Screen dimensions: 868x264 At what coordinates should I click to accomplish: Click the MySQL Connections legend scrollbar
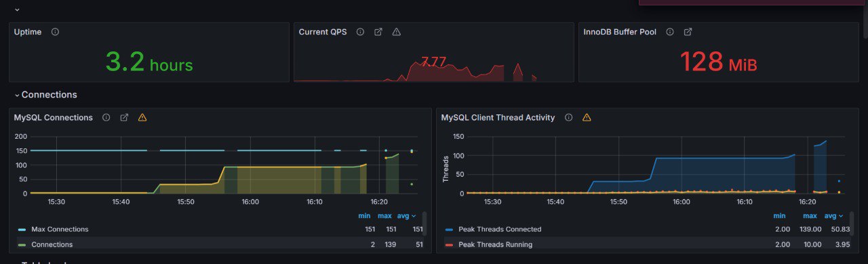click(x=425, y=224)
